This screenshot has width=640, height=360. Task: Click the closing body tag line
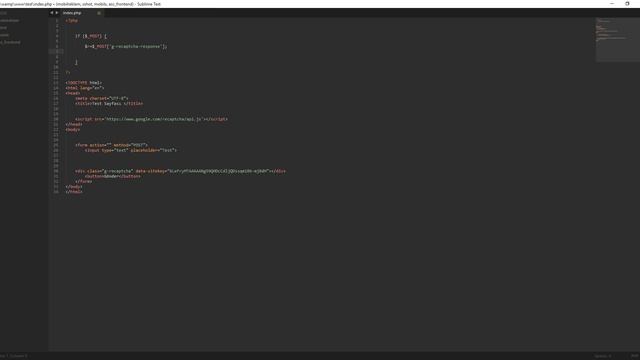pos(74,187)
